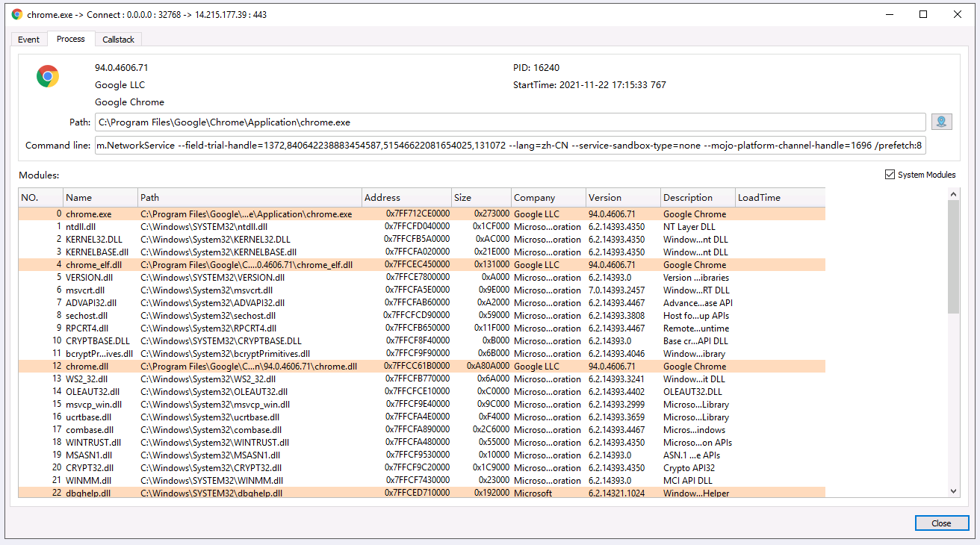Select the chrome_elf.dll row
This screenshot has height=545, width=980.
(x=422, y=265)
